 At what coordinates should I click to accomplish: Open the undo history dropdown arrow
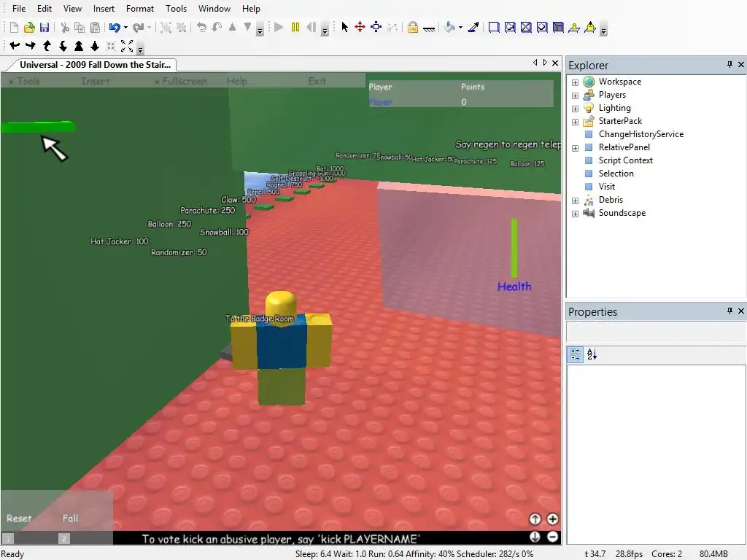click(125, 28)
